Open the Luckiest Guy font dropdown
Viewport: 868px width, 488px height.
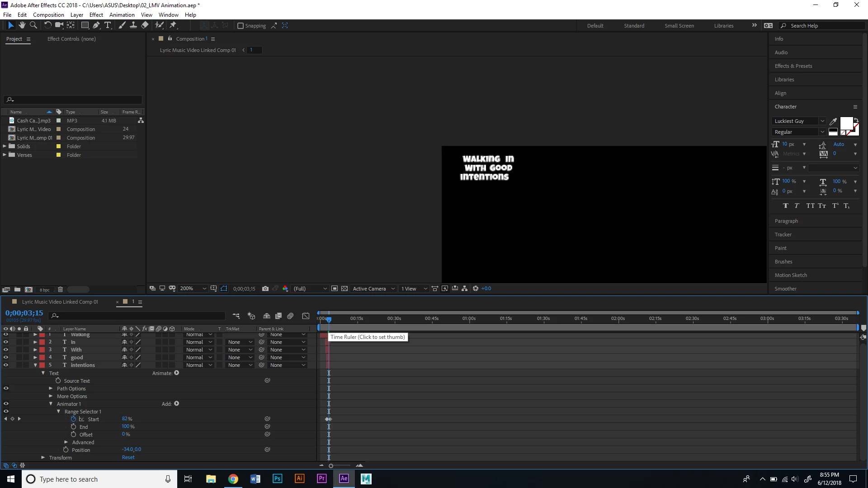[822, 121]
